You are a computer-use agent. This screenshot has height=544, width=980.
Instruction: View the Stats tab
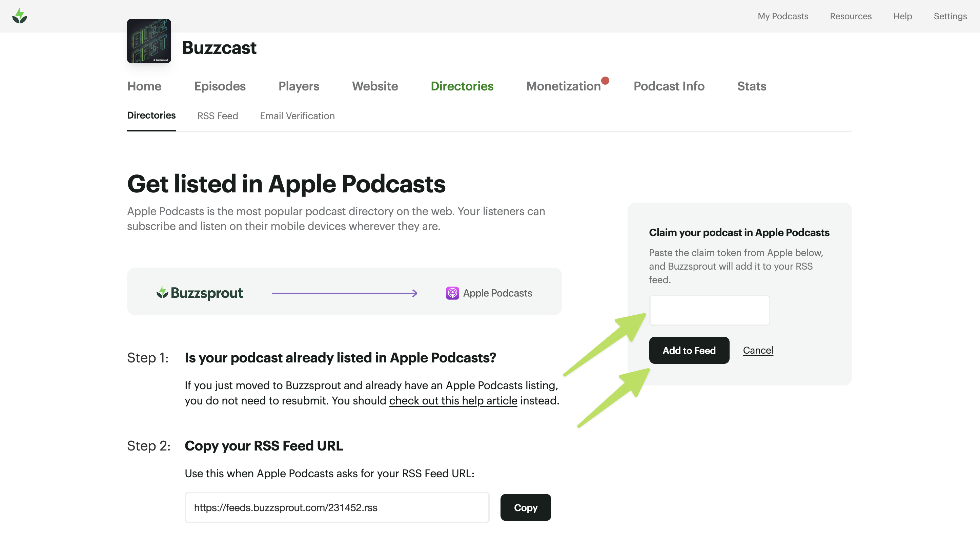[751, 86]
